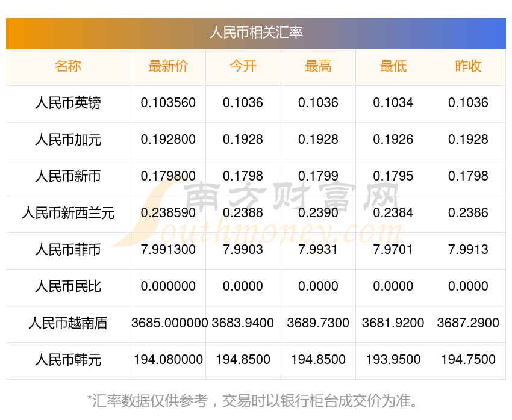Click the 名称 column header
The height and width of the screenshot is (420, 512).
68,66
